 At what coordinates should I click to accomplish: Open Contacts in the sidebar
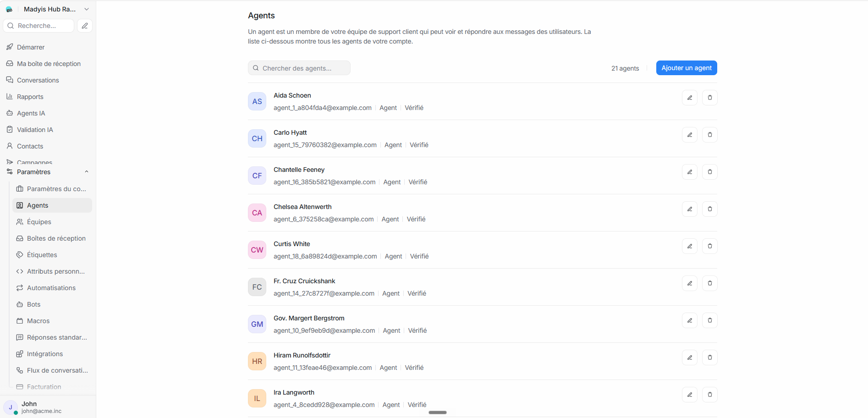(x=48, y=146)
